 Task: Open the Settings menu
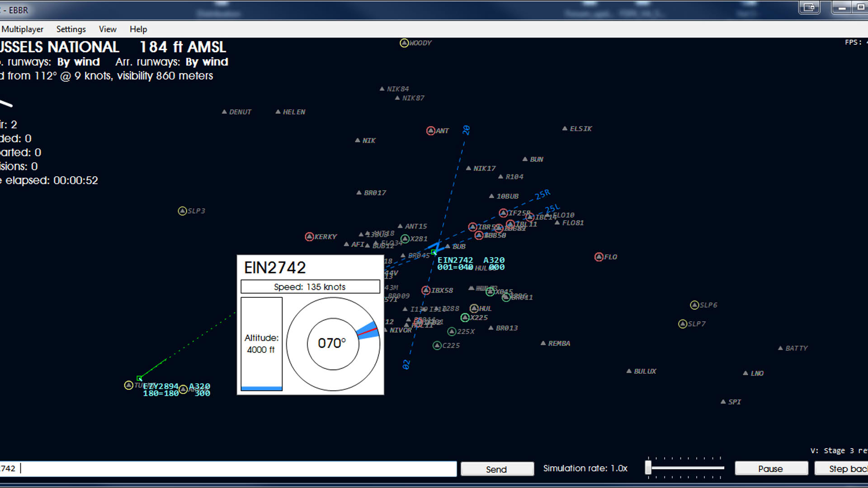point(71,29)
